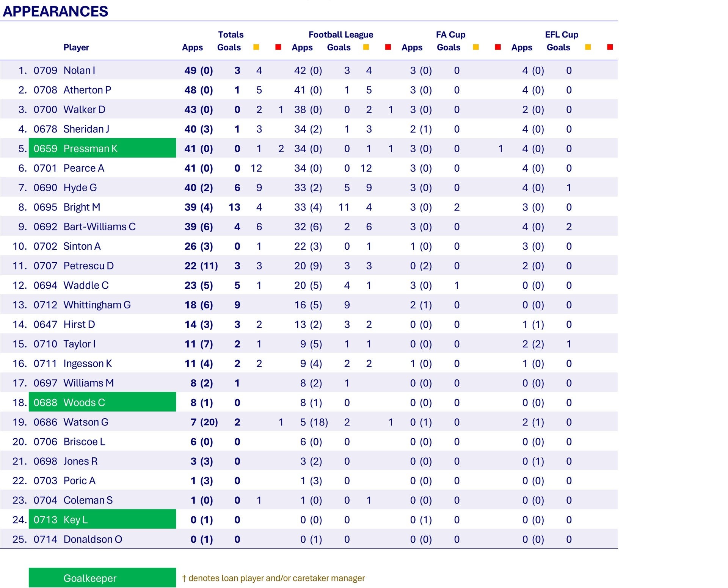Screen dimensions: 728x588
Task: Click the EFL Cup red card icon
Action: click(610, 47)
